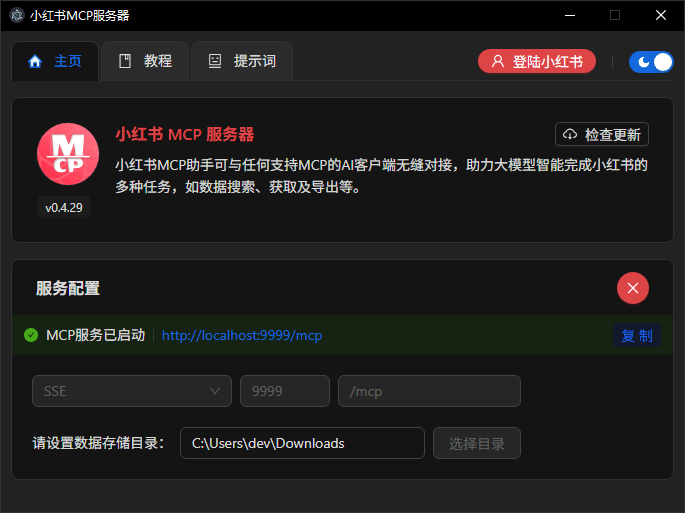
Task: Click the 选择目录 choose directory button
Action: tap(477, 443)
